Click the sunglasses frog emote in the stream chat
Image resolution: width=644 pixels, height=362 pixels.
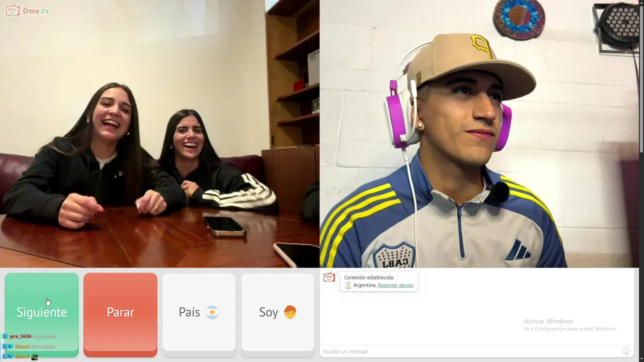(x=35, y=356)
